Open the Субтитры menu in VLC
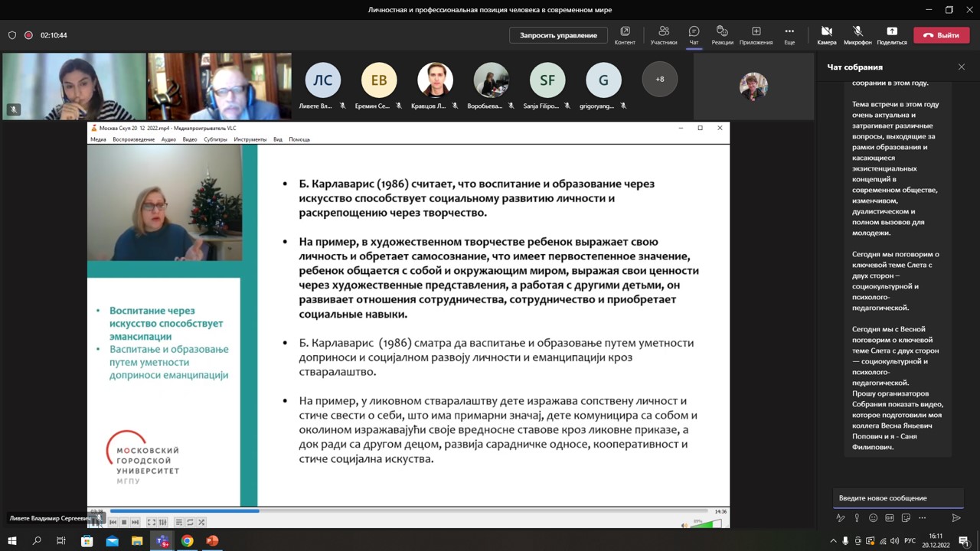This screenshot has height=551, width=980. click(215, 139)
